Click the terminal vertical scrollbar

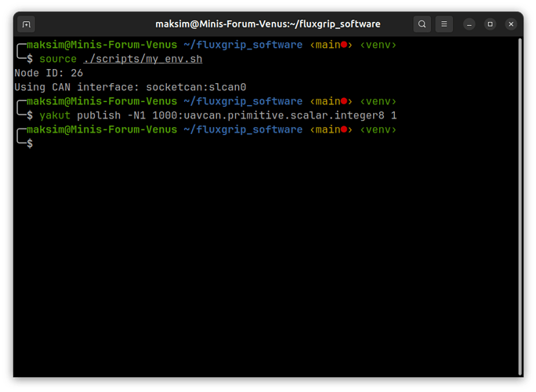coord(520,207)
